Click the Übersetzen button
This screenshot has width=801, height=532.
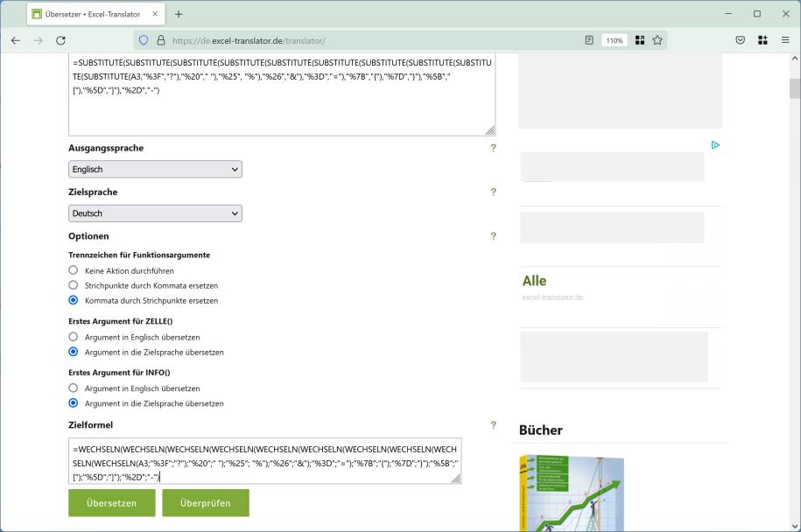[110, 502]
